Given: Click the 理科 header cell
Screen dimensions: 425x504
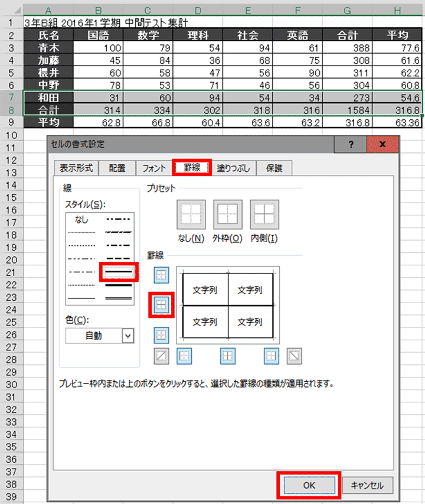Looking at the screenshot, I should pyautogui.click(x=198, y=35).
